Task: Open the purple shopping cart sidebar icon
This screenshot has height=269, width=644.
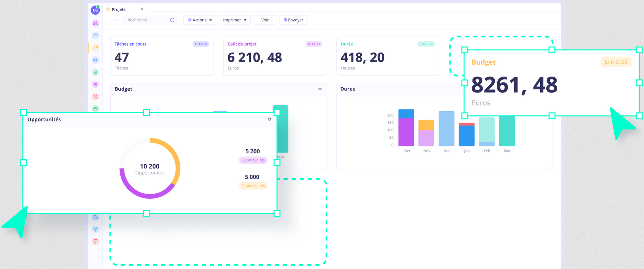Action: pyautogui.click(x=95, y=84)
